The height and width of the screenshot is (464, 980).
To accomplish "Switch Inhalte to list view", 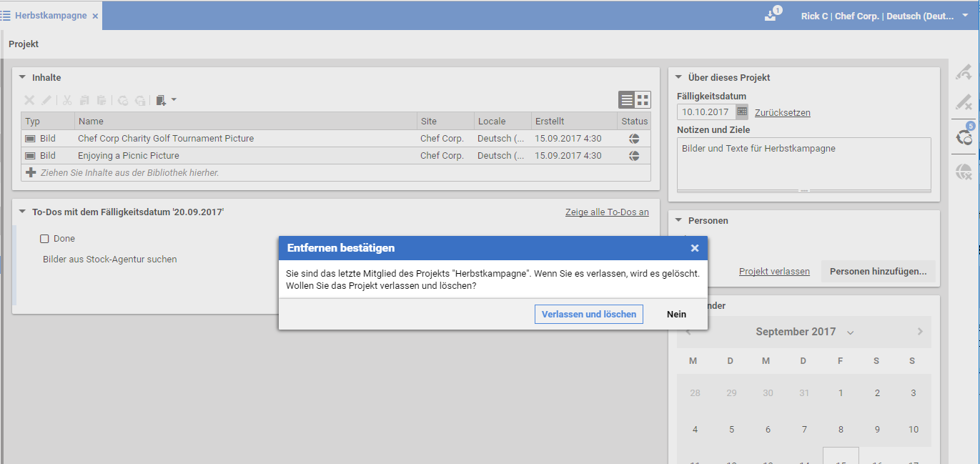I will (626, 100).
